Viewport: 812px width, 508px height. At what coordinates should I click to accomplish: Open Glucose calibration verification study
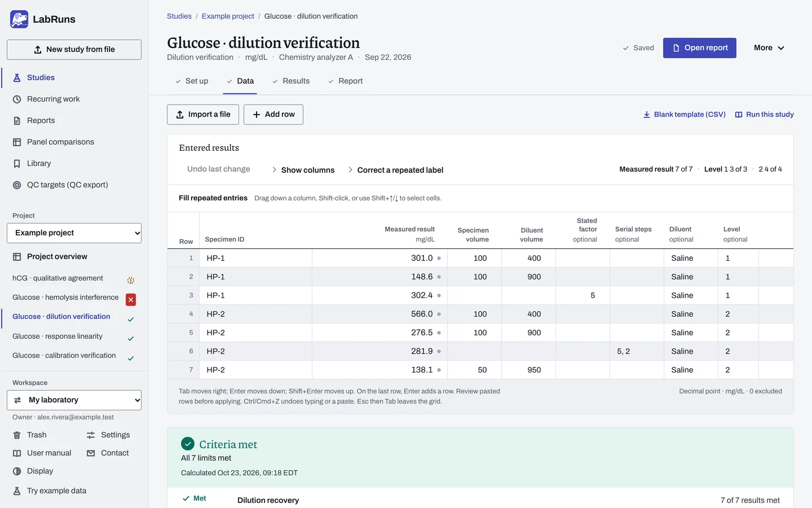pyautogui.click(x=64, y=356)
